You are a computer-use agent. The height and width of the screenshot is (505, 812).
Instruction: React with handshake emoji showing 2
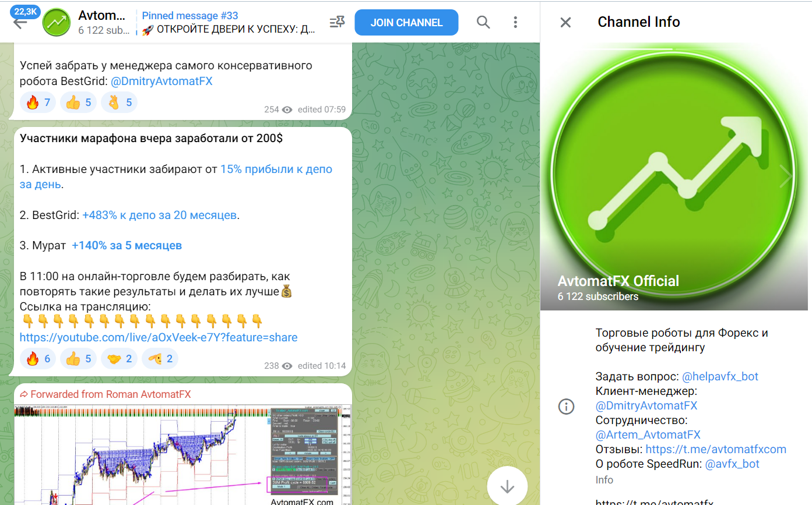119,359
